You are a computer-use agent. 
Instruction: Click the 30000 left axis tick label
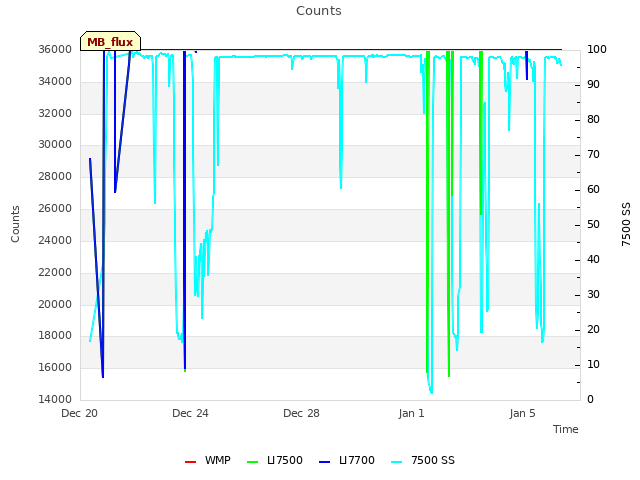tap(55, 144)
